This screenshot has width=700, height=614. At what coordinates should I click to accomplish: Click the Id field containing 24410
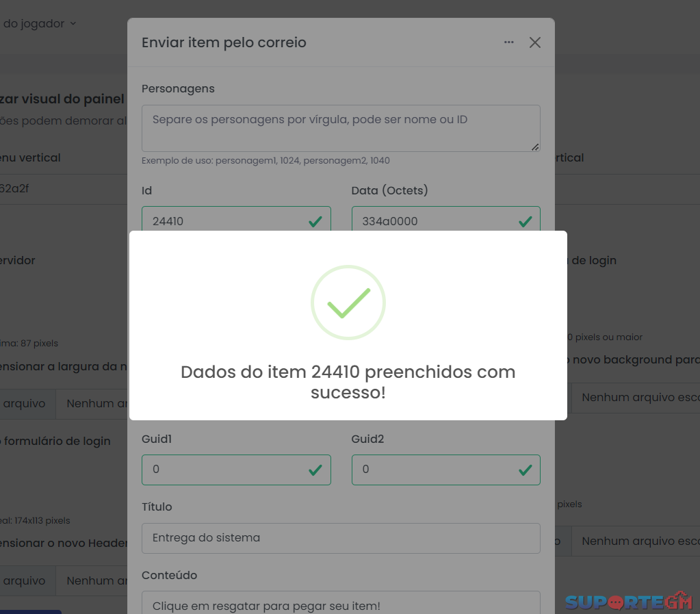click(x=236, y=219)
